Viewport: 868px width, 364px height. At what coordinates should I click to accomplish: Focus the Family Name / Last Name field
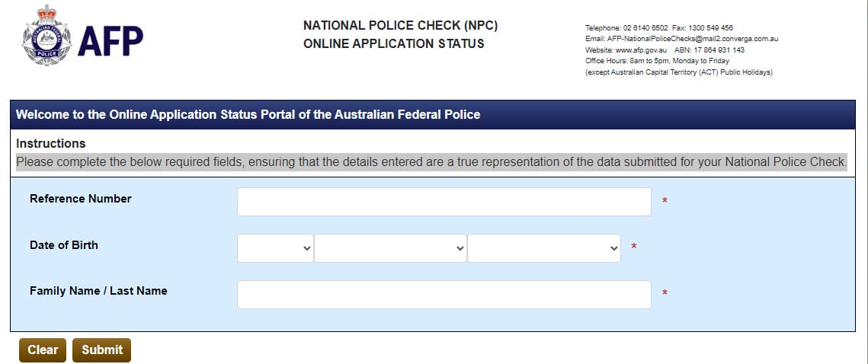444,294
